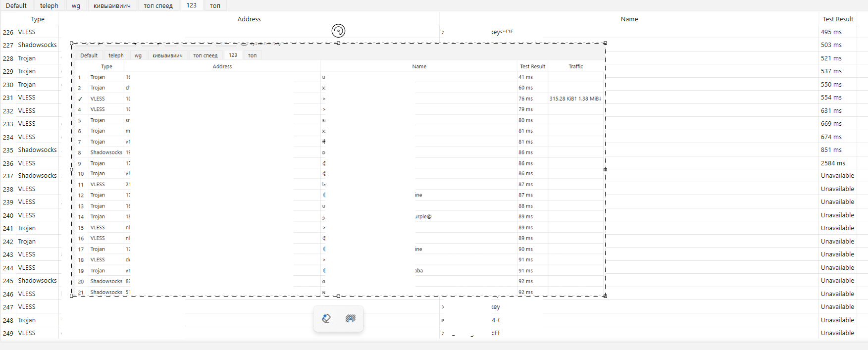Click 'VLESS' in row 236
The width and height of the screenshot is (868, 350).
[x=27, y=163]
